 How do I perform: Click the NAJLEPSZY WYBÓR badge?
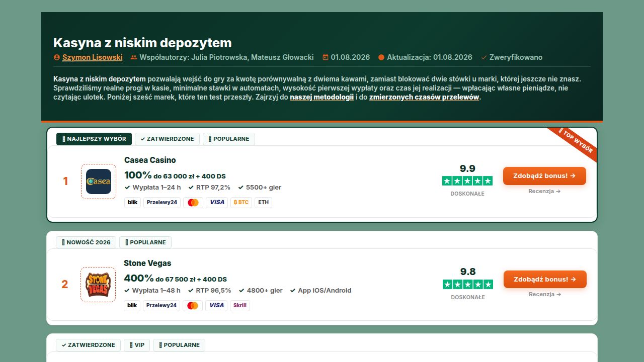point(94,139)
